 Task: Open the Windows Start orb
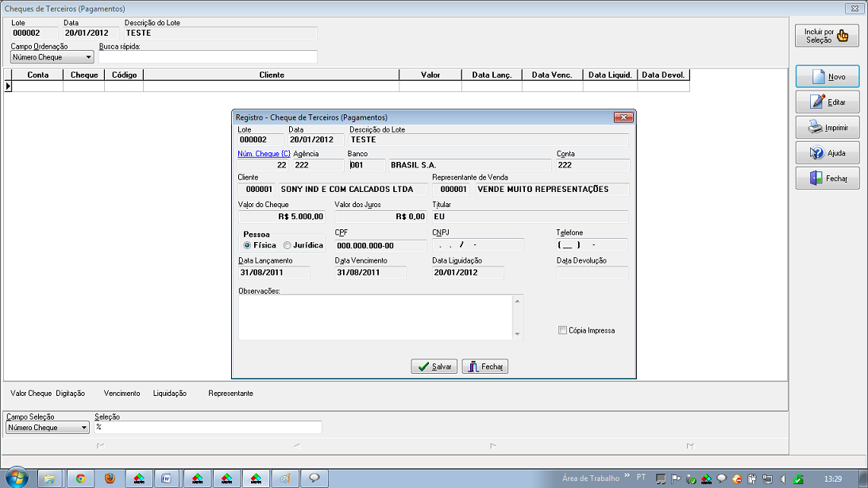(x=17, y=478)
